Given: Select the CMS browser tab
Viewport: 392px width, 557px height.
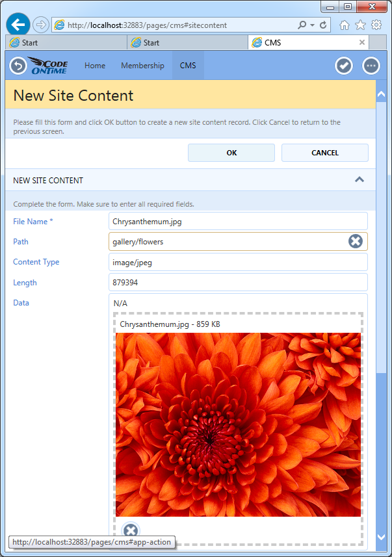Looking at the screenshot, I should tap(308, 43).
